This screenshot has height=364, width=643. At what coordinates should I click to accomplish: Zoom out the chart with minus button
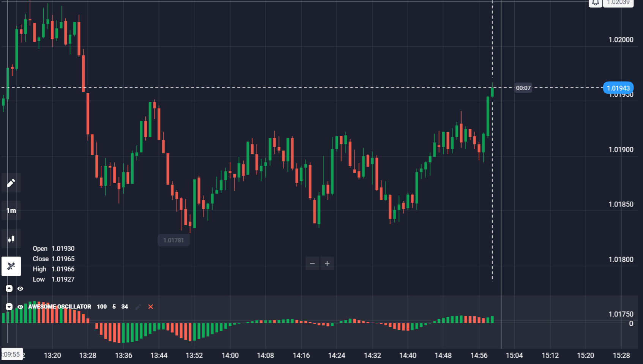coord(312,263)
